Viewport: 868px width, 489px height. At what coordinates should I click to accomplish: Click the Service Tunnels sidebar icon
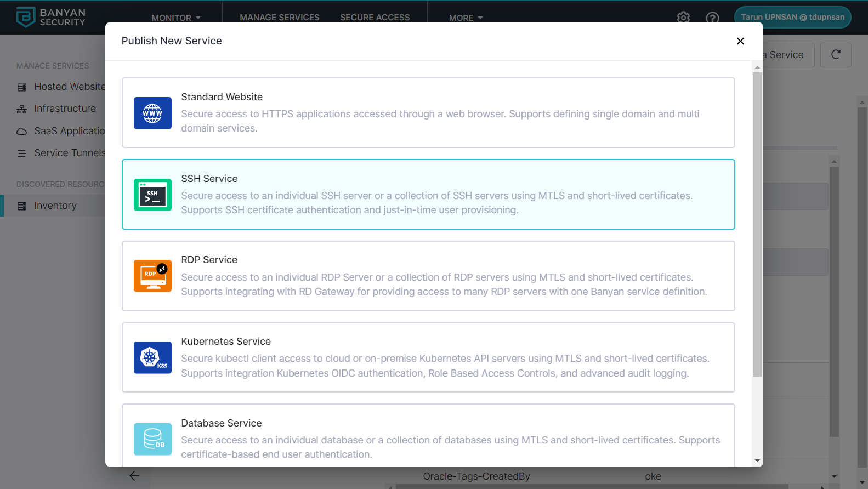pyautogui.click(x=22, y=153)
